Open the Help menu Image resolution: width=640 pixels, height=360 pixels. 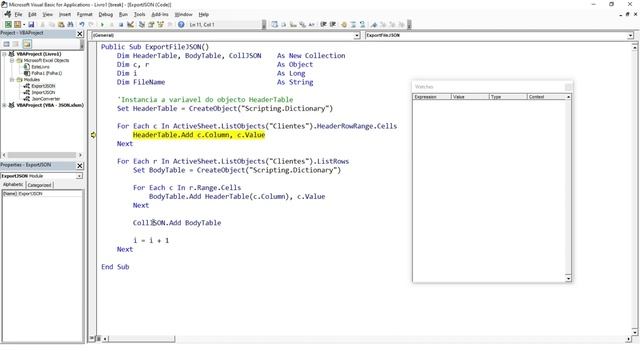click(x=204, y=14)
